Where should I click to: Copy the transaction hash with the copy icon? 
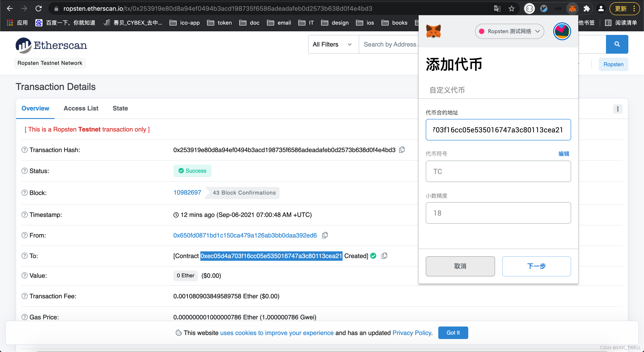tap(402, 150)
